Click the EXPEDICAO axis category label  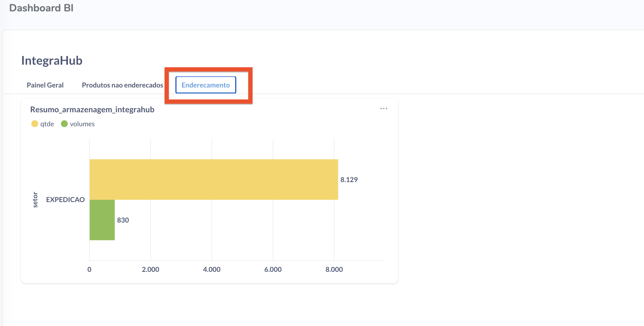click(x=65, y=199)
